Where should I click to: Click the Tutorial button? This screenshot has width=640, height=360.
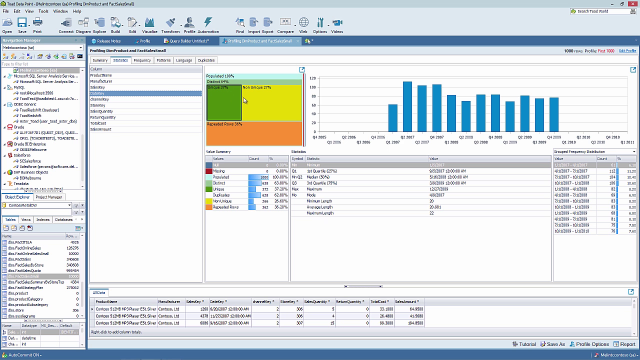tap(524, 344)
